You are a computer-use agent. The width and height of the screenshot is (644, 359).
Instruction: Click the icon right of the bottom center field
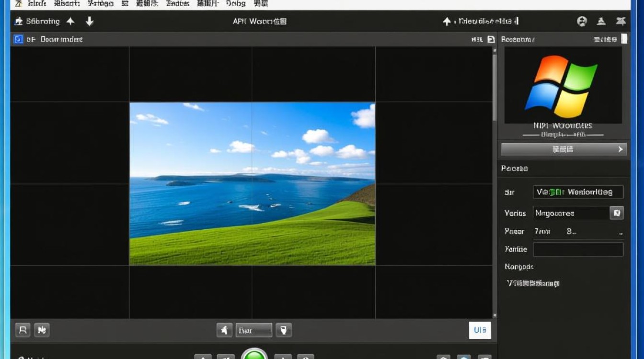[284, 330]
